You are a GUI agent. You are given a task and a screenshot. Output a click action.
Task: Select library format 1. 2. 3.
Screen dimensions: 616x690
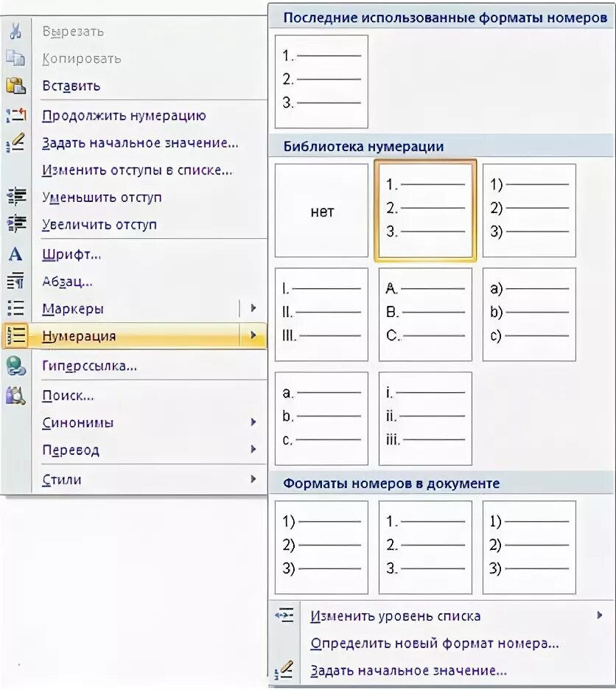[425, 211]
